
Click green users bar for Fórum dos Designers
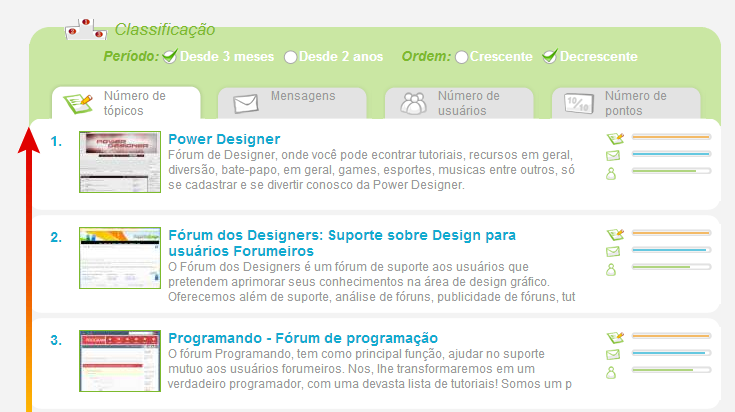pos(671,267)
